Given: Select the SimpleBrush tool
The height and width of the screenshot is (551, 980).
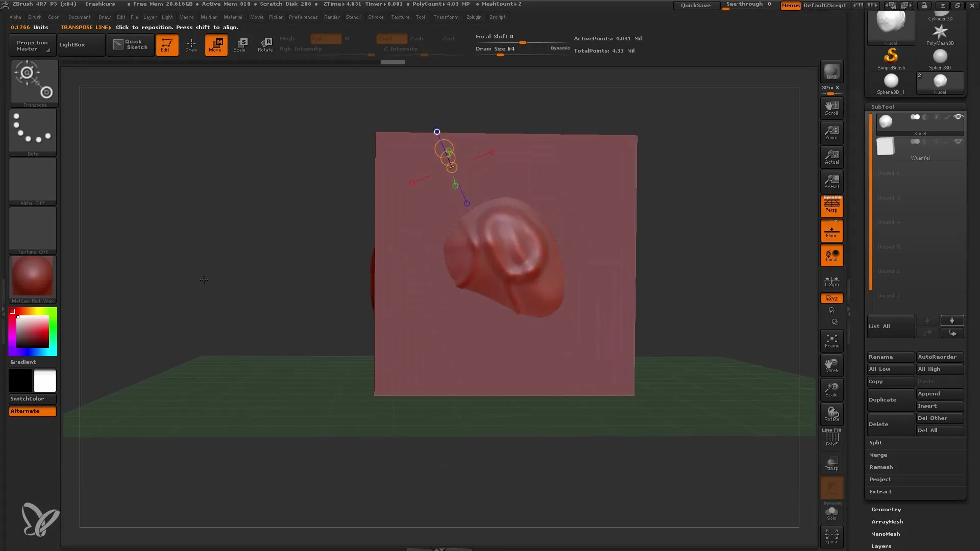Looking at the screenshot, I should pyautogui.click(x=891, y=59).
